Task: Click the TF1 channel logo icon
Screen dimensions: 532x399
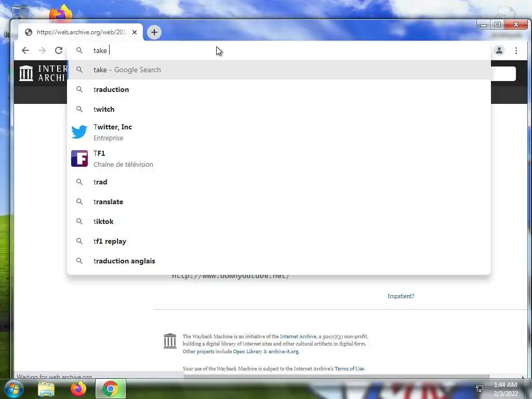Action: tap(79, 158)
